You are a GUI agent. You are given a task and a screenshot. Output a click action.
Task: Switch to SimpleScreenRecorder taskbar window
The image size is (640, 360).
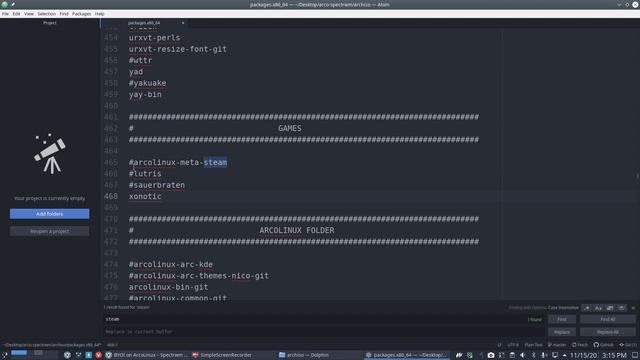point(222,355)
